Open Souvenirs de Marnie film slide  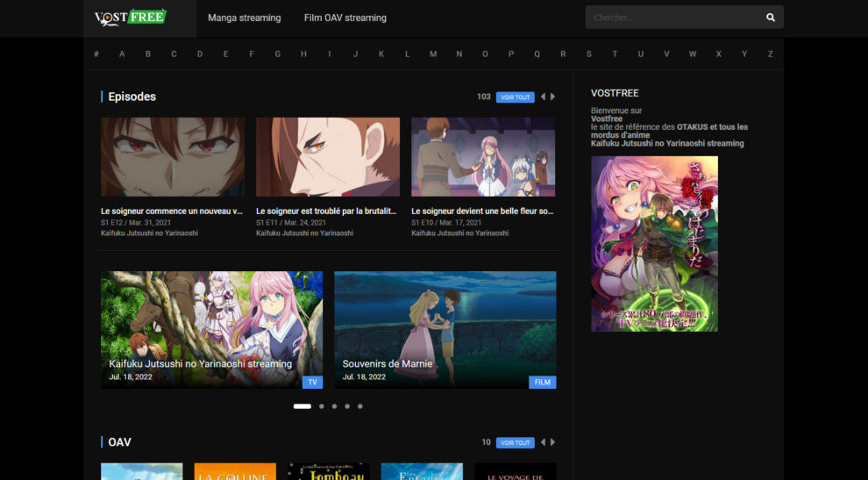click(445, 330)
